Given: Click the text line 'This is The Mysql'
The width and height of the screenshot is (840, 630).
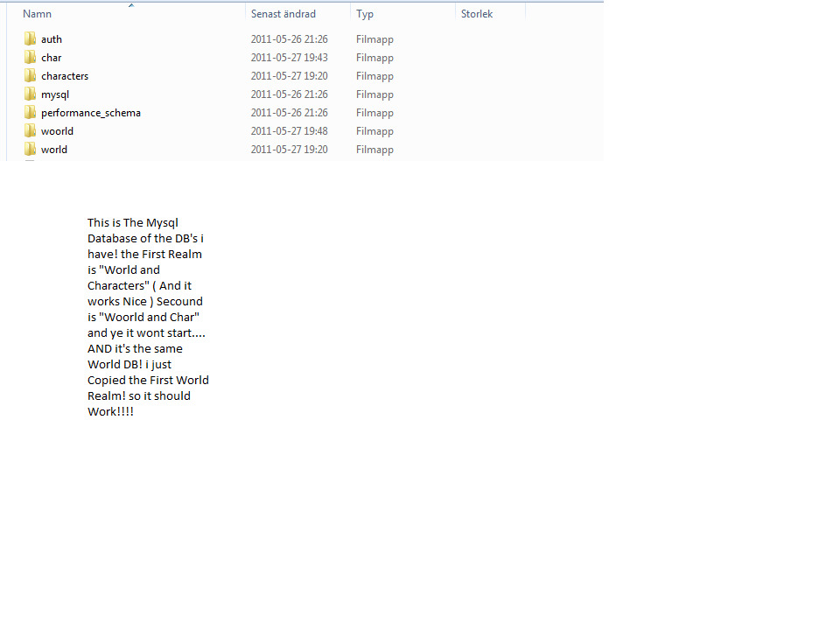Looking at the screenshot, I should [x=133, y=223].
